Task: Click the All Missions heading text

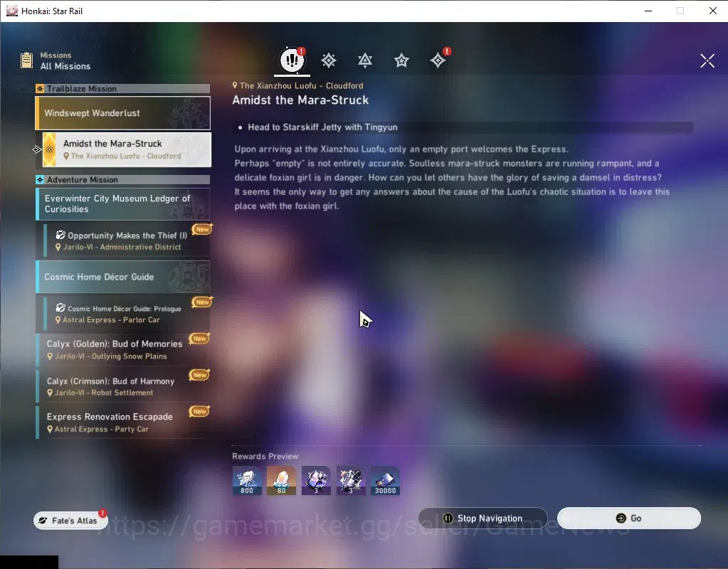Action: [x=65, y=66]
